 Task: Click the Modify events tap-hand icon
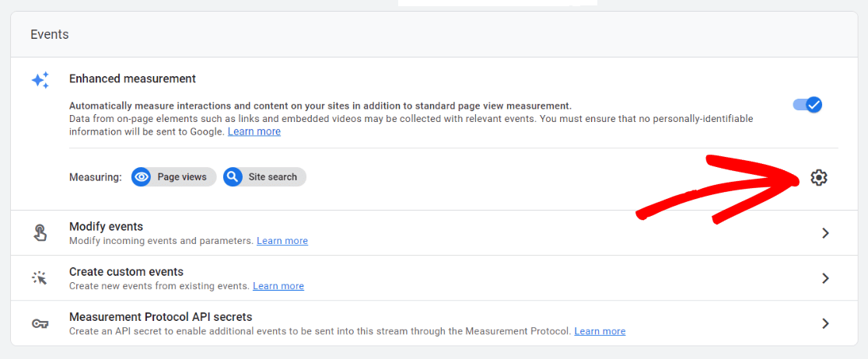tap(40, 233)
